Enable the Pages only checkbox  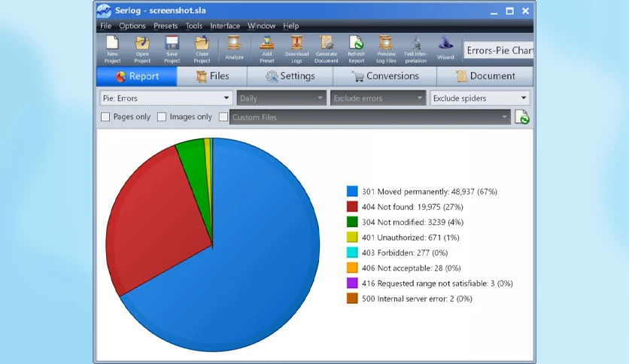(x=105, y=117)
